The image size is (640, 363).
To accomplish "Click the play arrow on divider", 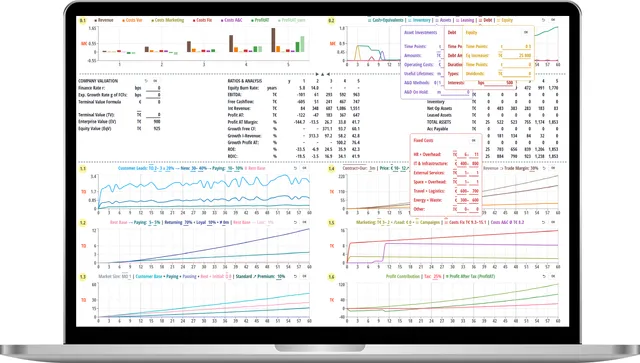I will click(317, 74).
